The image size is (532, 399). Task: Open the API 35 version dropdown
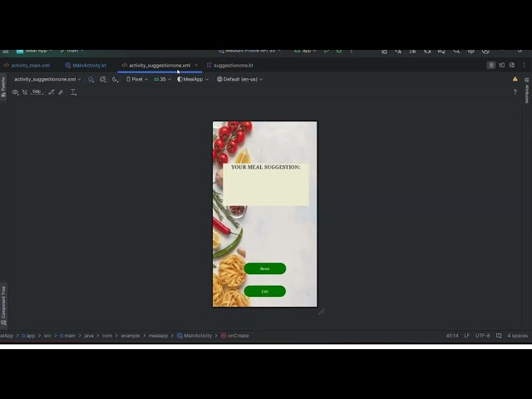coord(163,80)
